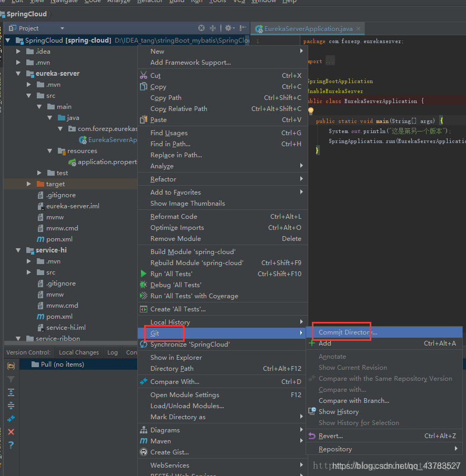Open the Refactor submenu
The image size is (466, 476).
click(222, 179)
